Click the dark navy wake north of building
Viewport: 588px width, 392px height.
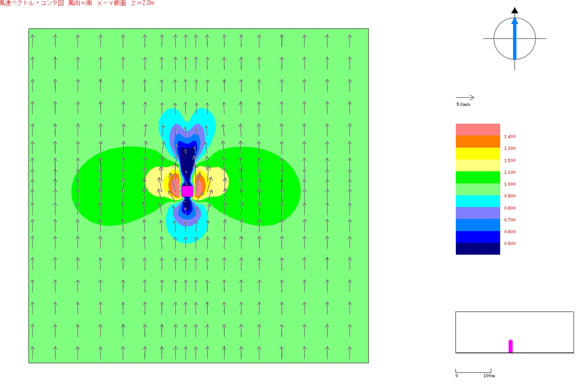186,158
